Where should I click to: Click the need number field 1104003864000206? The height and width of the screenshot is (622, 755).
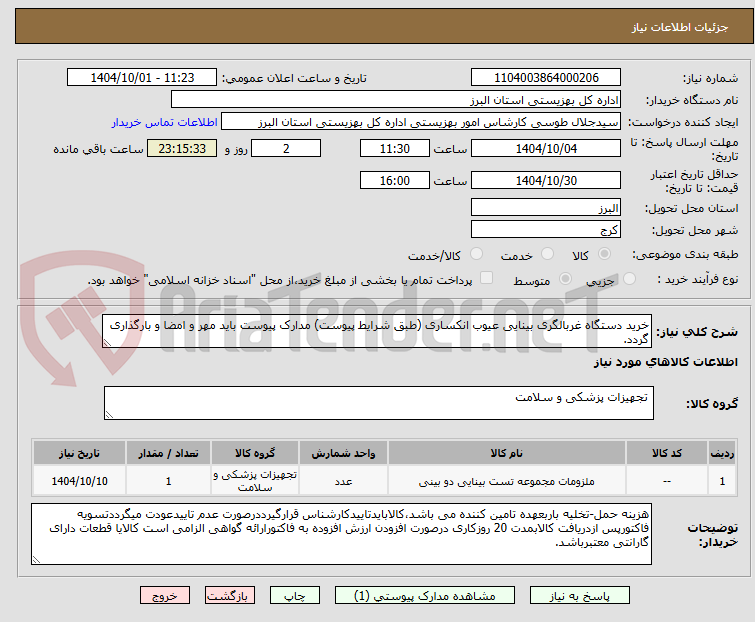point(546,78)
